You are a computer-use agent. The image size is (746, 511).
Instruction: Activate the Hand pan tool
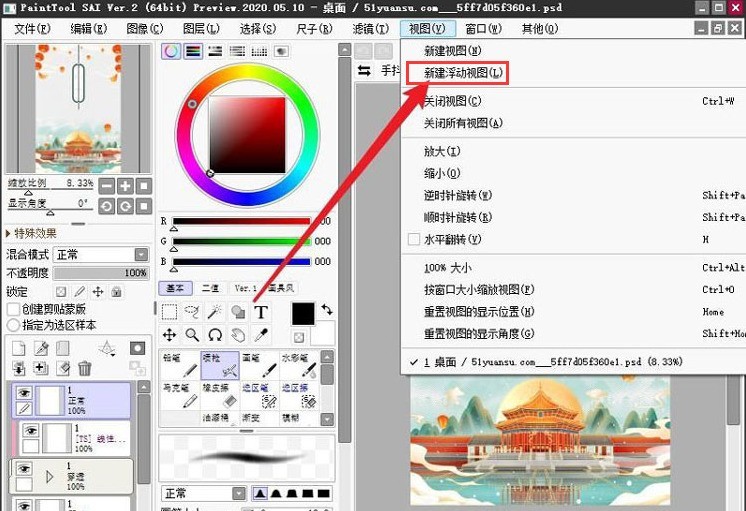pos(238,335)
